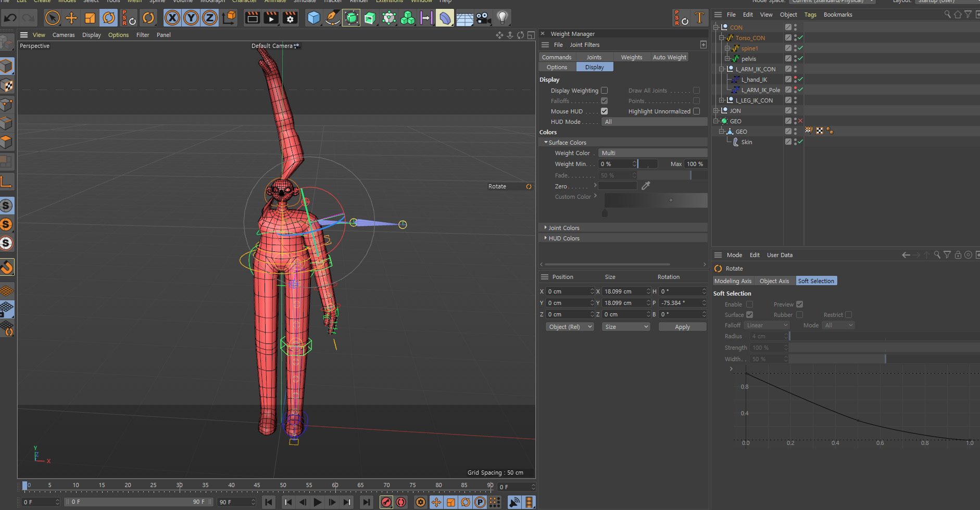Toggle Y axis lock

tap(191, 18)
